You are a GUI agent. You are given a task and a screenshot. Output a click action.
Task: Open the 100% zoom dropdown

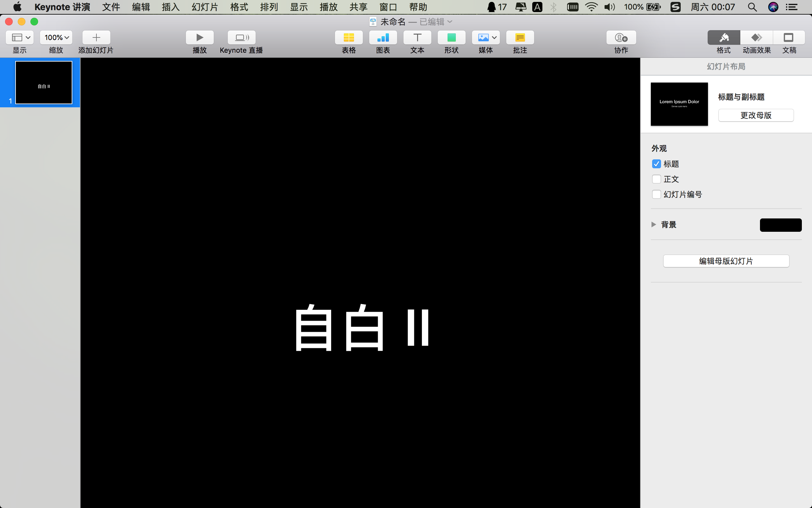pyautogui.click(x=56, y=37)
